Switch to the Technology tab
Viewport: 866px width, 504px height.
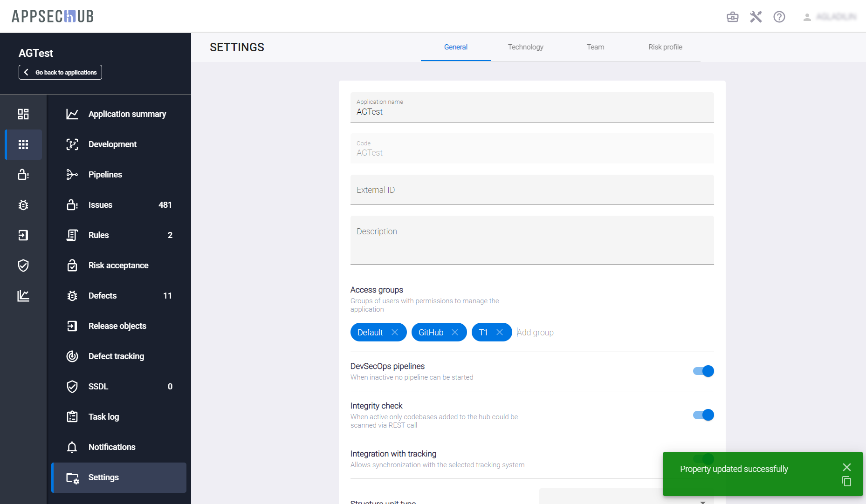(525, 47)
